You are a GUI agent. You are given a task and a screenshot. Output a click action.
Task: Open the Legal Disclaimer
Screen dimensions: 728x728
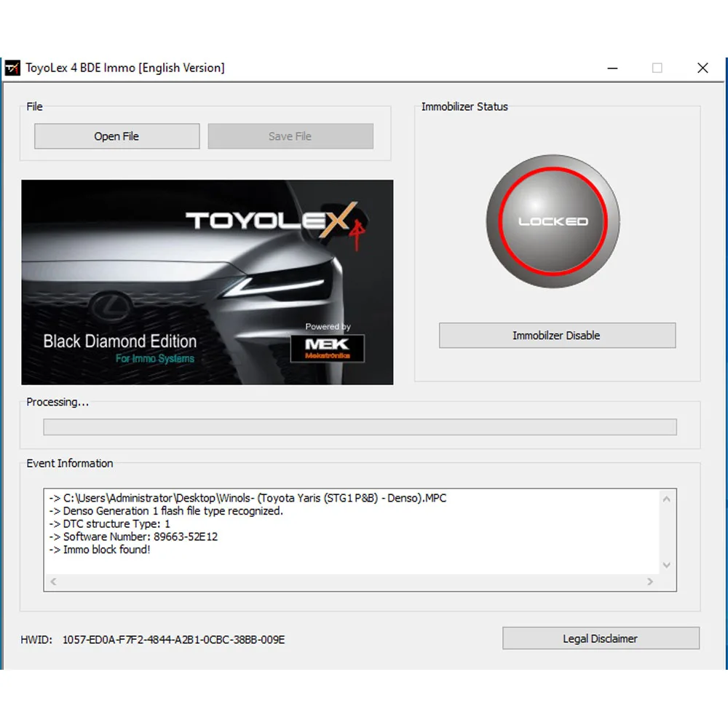pyautogui.click(x=601, y=638)
